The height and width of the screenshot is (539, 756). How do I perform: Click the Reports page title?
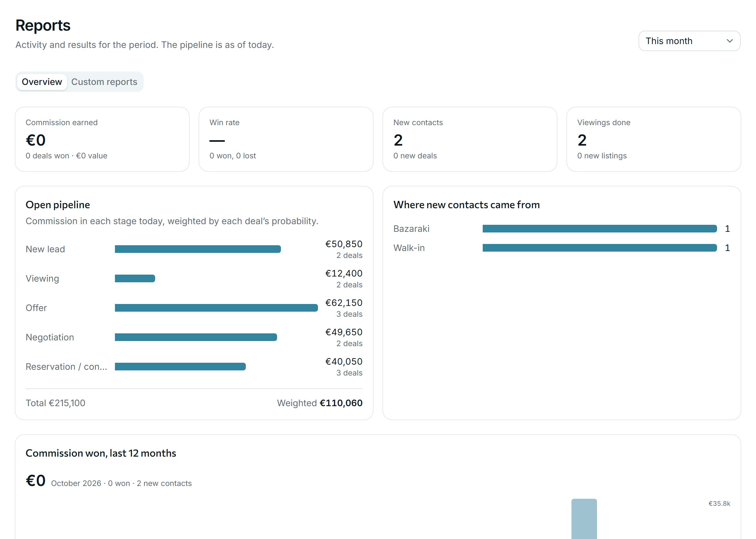pyautogui.click(x=43, y=26)
